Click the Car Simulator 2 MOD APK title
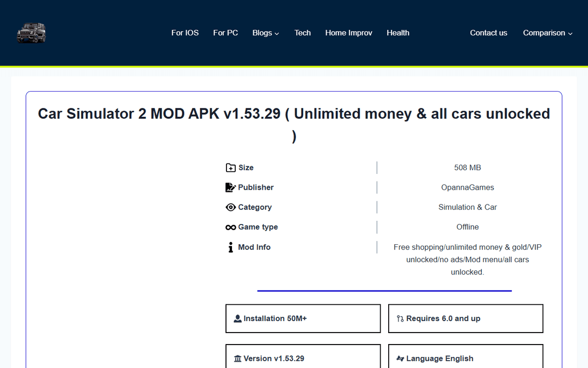 294,125
